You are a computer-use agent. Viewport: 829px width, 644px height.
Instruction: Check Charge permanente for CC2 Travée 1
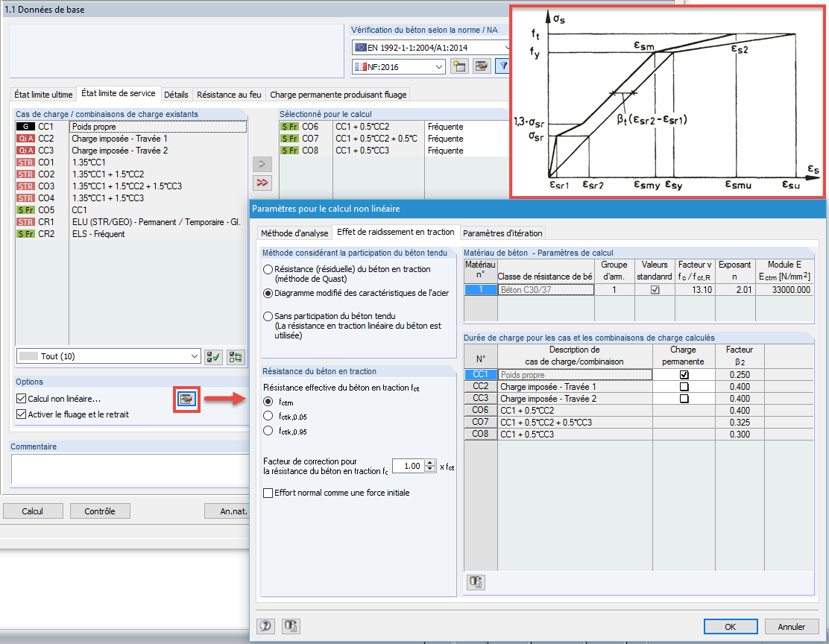pos(684,387)
